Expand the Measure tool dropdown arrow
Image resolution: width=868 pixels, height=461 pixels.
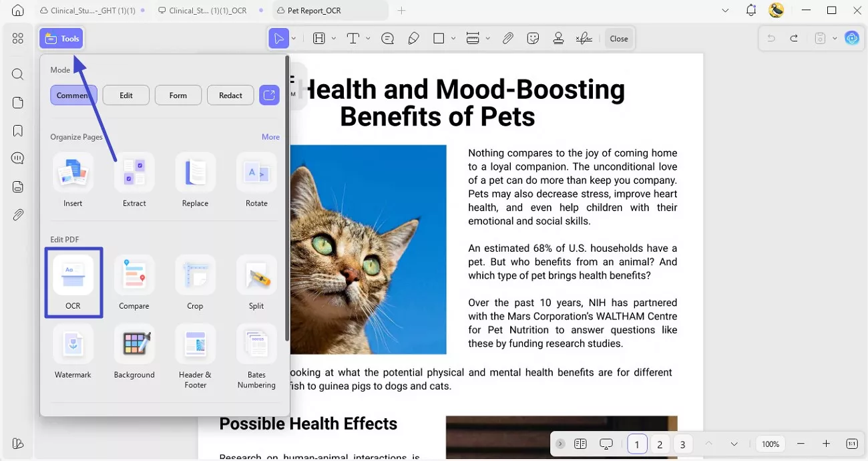click(x=487, y=39)
